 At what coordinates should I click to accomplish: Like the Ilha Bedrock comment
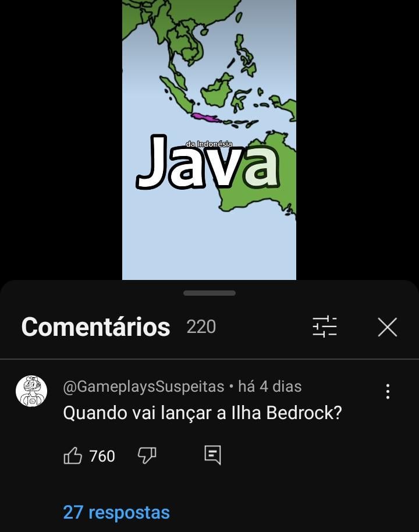(x=73, y=455)
